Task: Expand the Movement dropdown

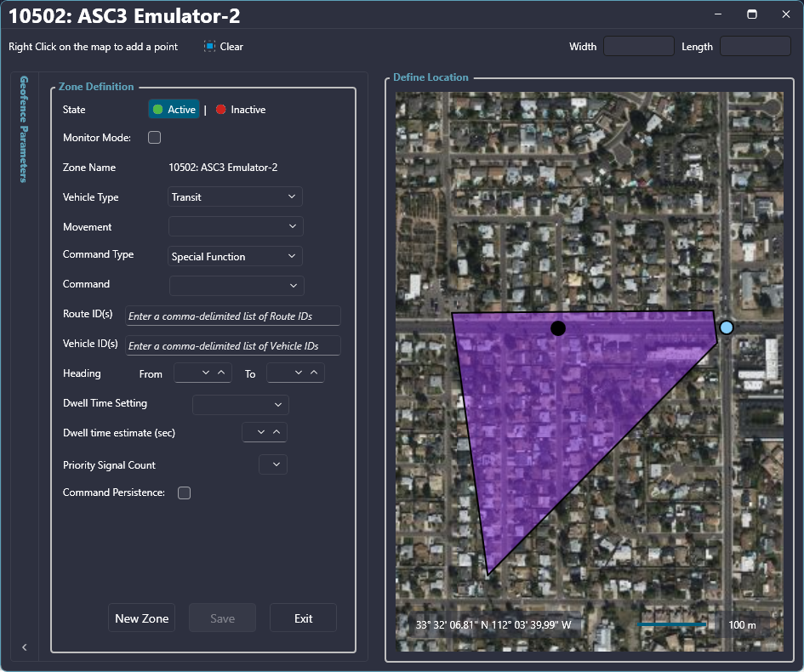Action: [235, 227]
